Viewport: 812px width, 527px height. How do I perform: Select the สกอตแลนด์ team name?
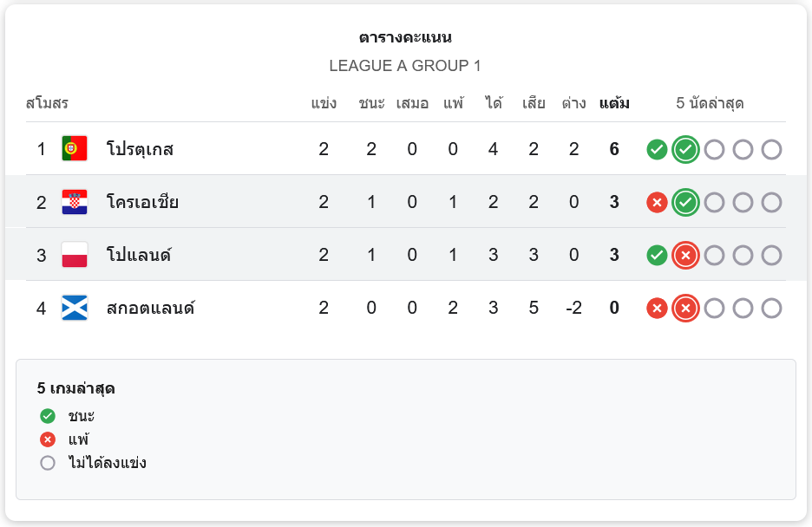click(150, 308)
